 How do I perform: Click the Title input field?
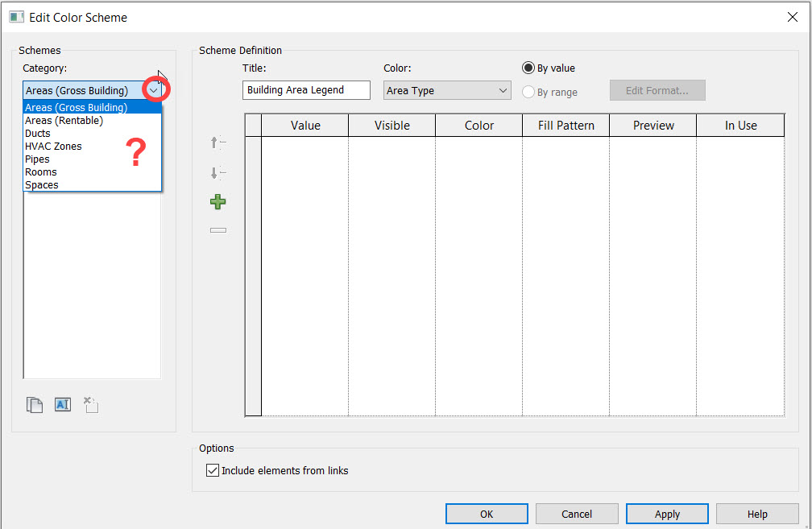[306, 90]
